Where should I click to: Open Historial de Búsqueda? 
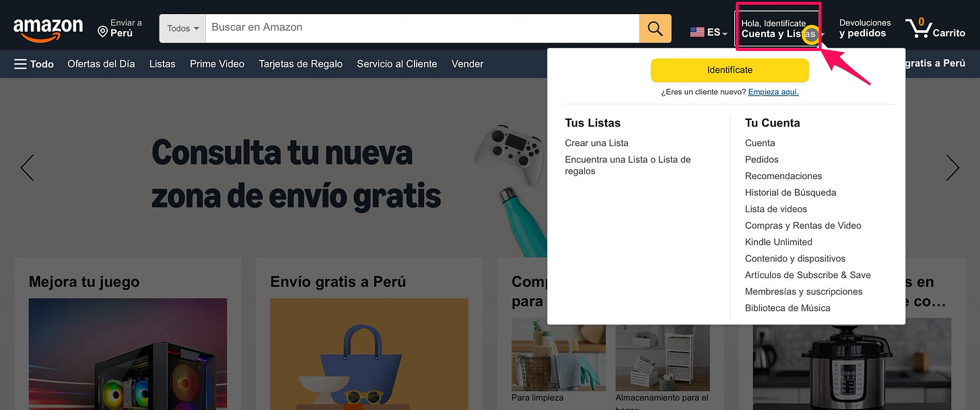point(790,193)
